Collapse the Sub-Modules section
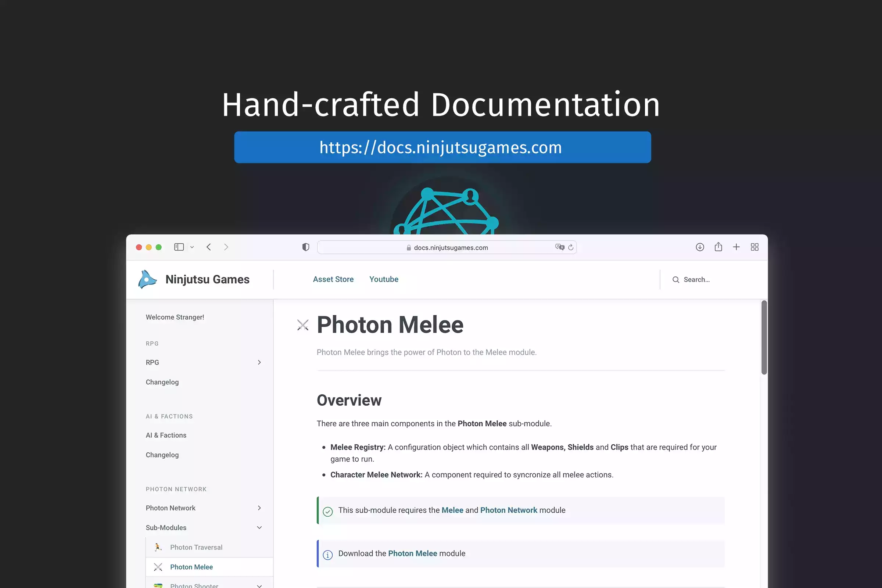The height and width of the screenshot is (588, 882). pos(259,528)
